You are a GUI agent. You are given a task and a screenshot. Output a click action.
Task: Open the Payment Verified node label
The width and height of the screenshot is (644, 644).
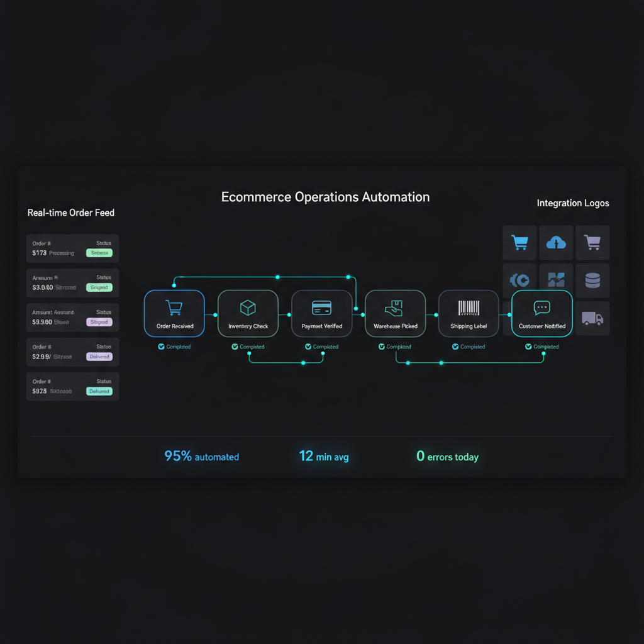pos(322,326)
